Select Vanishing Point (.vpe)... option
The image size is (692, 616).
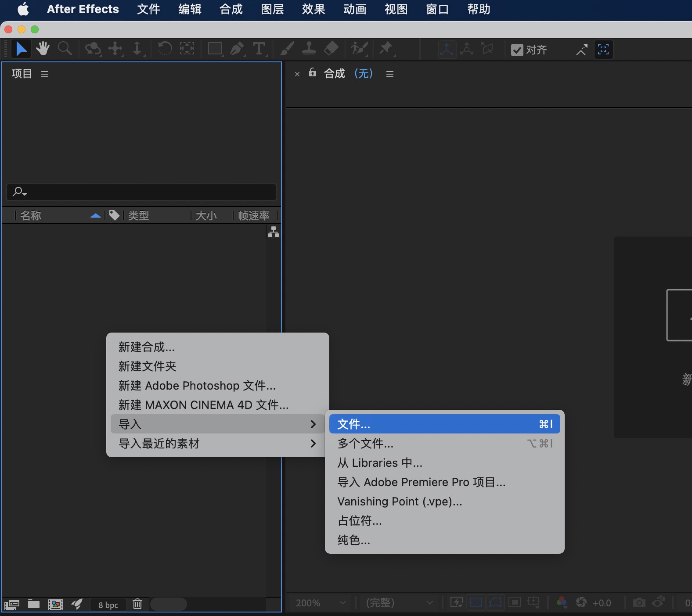point(445,501)
